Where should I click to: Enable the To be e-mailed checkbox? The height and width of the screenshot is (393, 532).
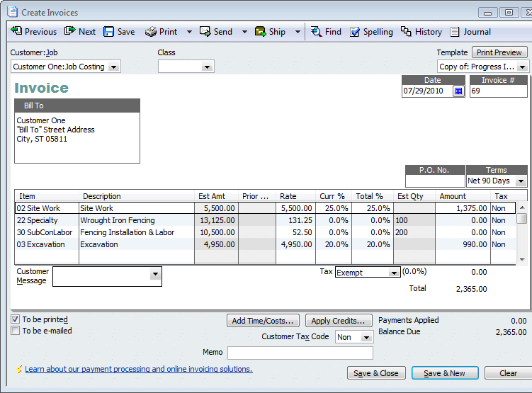tap(16, 330)
